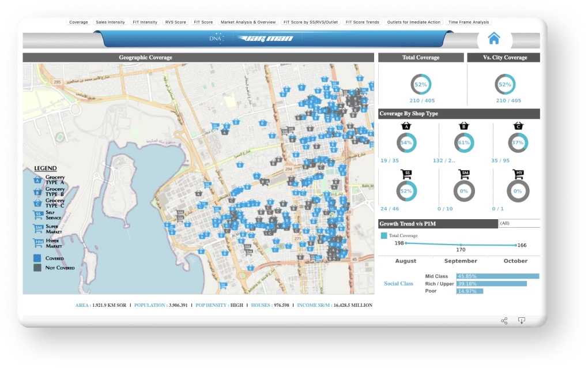Click the '0 / 1' coverage value

[497, 209]
